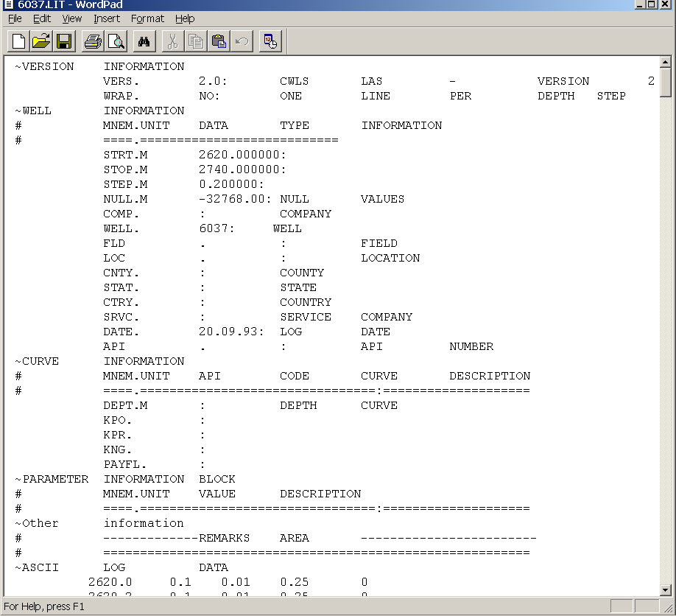This screenshot has height=616, width=676.
Task: Click the Find binoculars icon
Action: 144,42
